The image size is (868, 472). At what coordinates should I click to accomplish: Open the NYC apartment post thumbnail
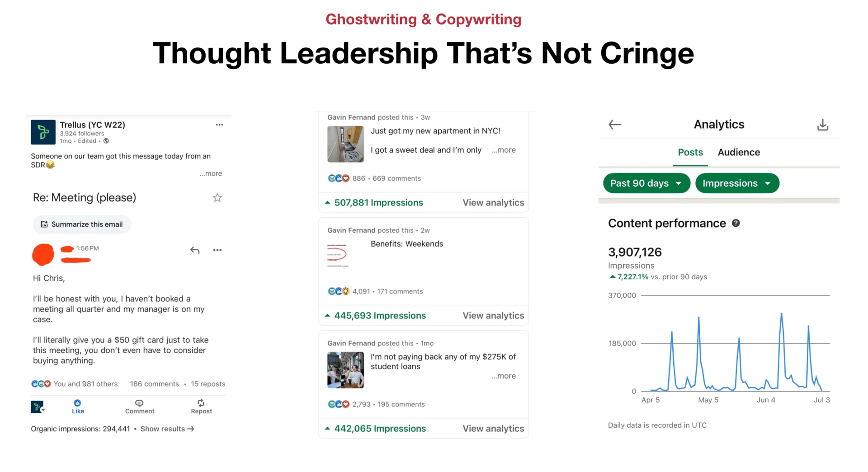[345, 144]
